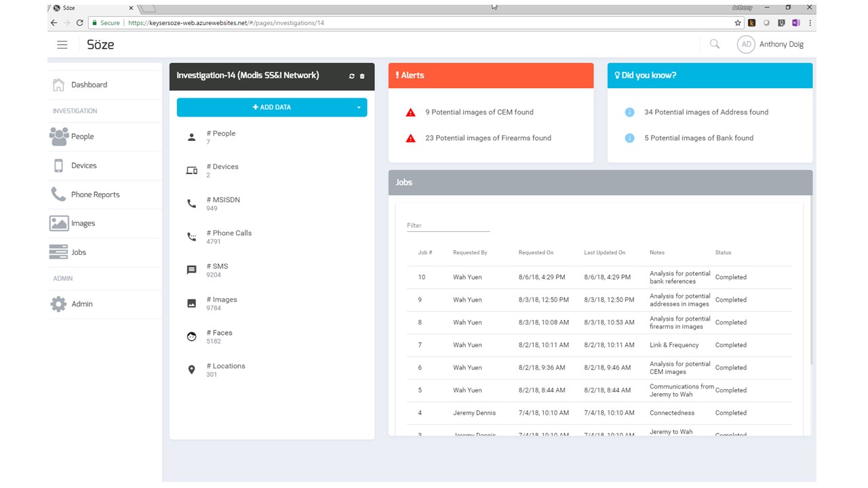The image size is (868, 488).
Task: Click the devices icon beside # Devices
Action: (x=191, y=171)
